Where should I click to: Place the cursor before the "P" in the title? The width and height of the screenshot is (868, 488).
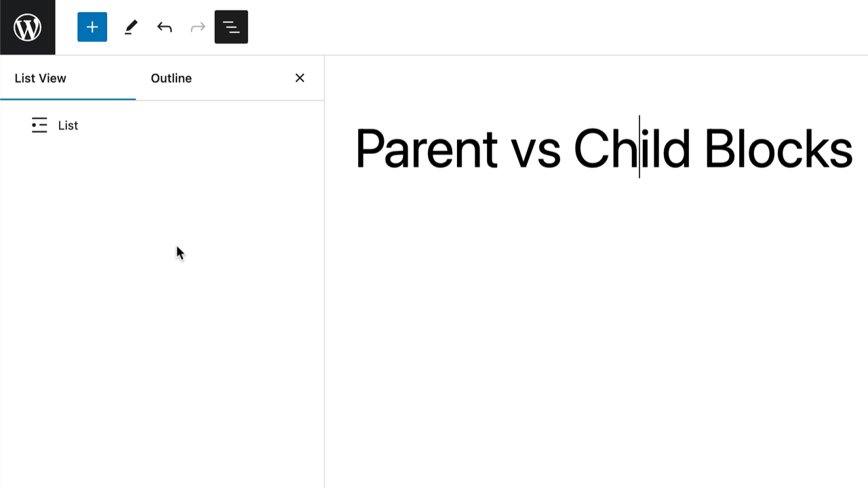356,149
